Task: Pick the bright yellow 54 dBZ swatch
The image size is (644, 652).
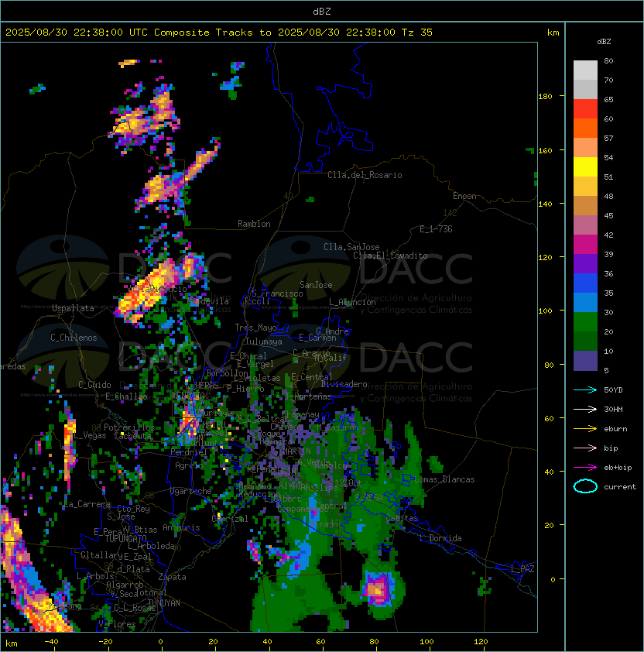Action: click(x=585, y=166)
